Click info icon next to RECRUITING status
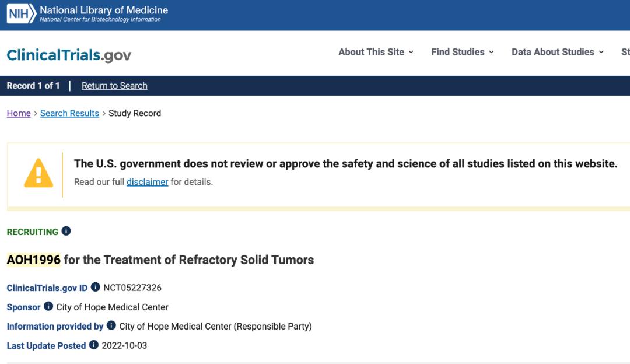 (66, 231)
